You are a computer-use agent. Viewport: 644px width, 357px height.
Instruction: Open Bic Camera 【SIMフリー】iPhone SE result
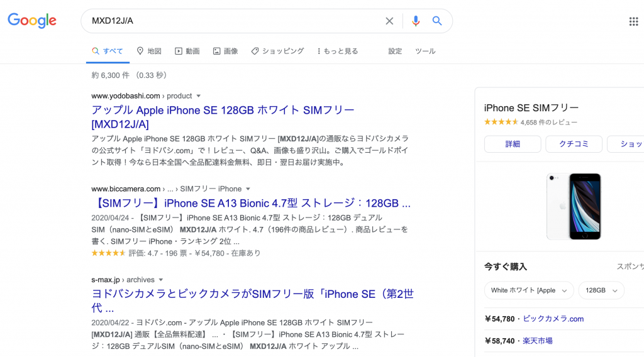(x=251, y=204)
